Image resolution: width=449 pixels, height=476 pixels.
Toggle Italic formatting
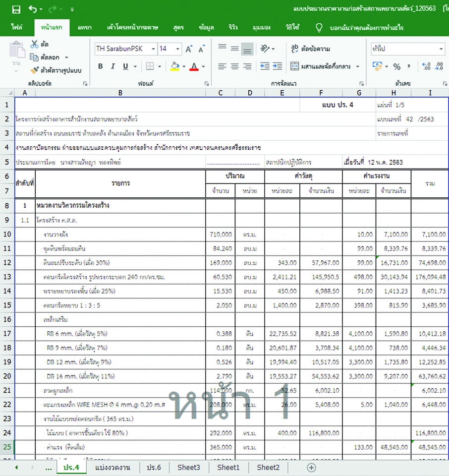point(112,66)
